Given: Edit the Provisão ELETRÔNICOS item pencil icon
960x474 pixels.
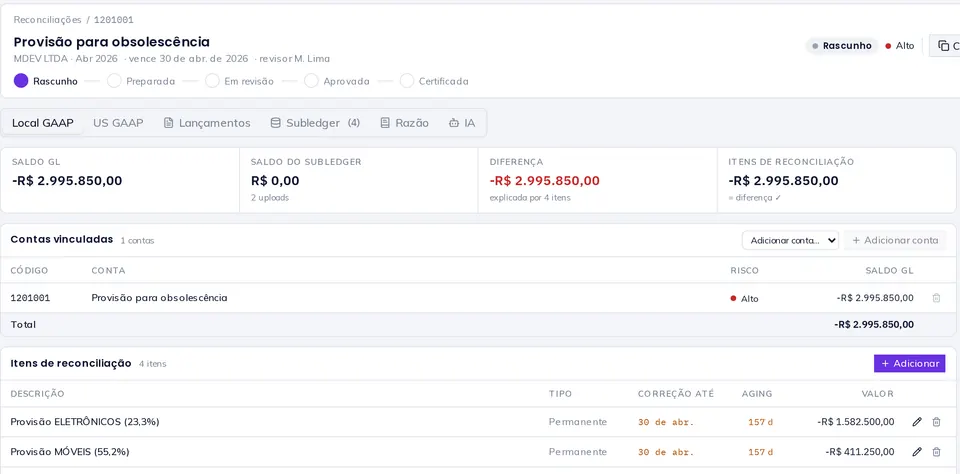Looking at the screenshot, I should (917, 422).
